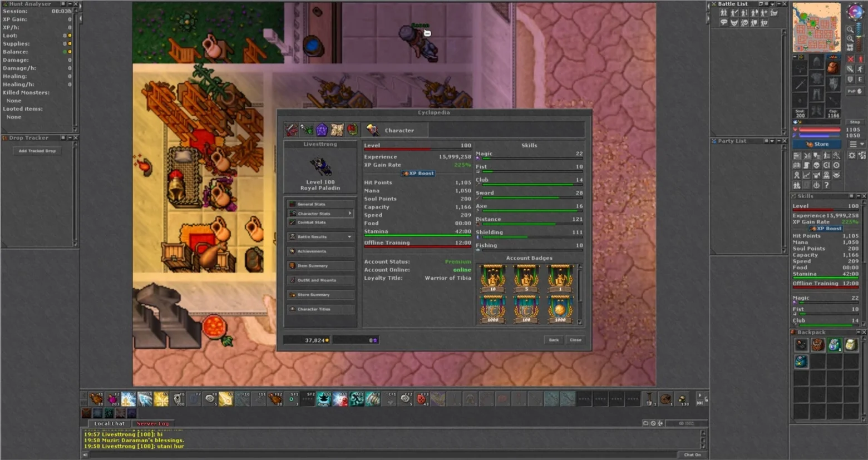The image size is (868, 460).
Task: Toggle the PvP mode button
Action: tap(855, 91)
